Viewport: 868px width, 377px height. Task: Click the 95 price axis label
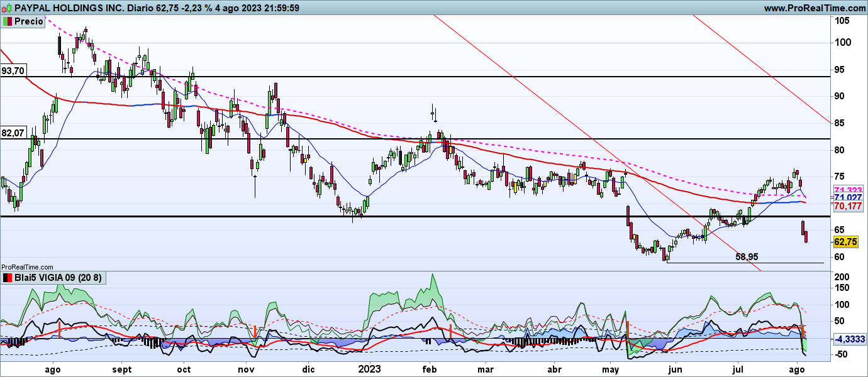coord(840,69)
